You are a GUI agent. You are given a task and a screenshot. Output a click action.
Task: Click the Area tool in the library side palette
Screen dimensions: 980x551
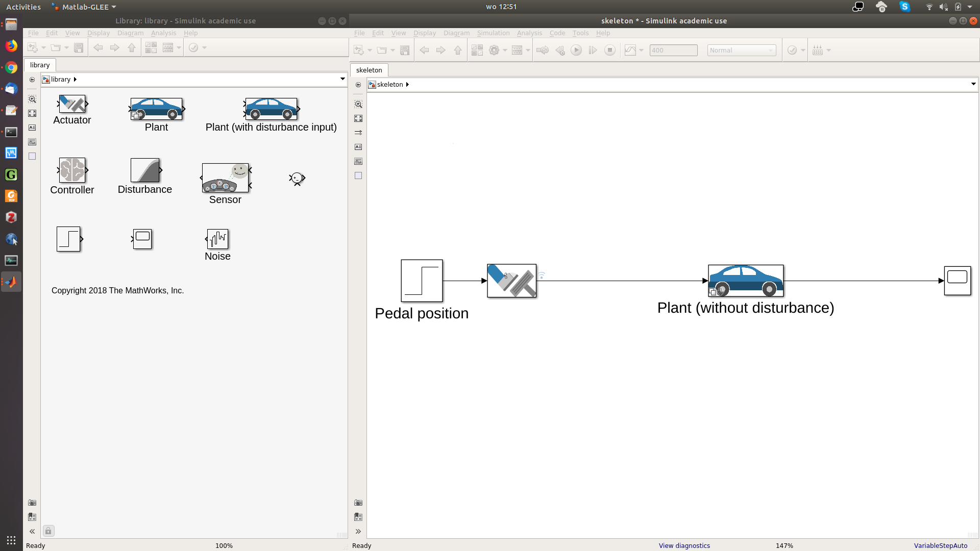pos(32,156)
